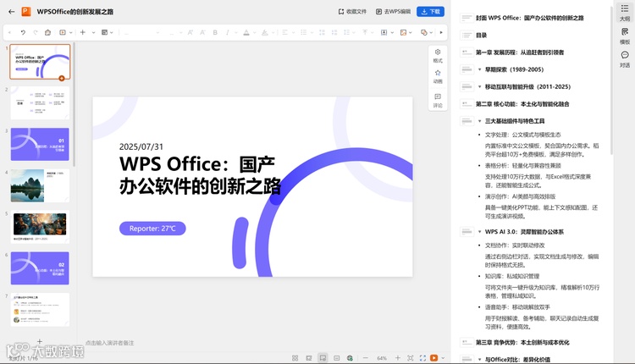Image resolution: width=635 pixels, height=364 pixels.
Task: Click the zoom in plus button
Action: pos(398,358)
